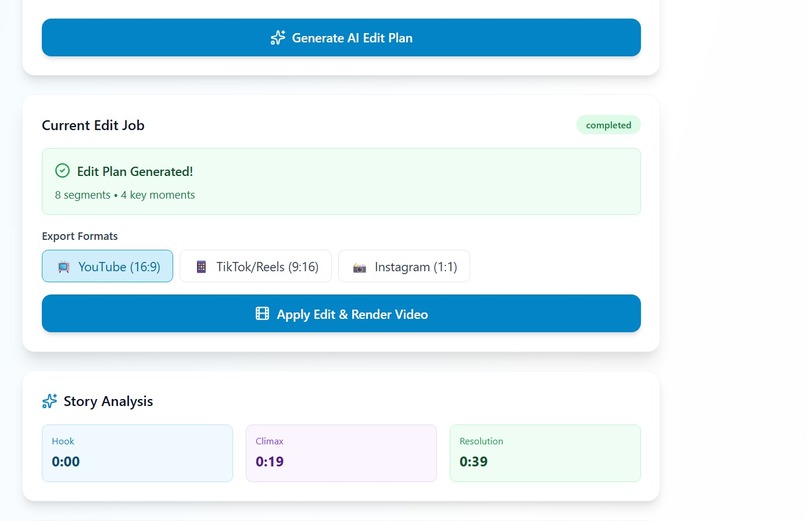The image size is (806, 521).
Task: Click the '8 segments • 4 key moments' text
Action: [125, 195]
